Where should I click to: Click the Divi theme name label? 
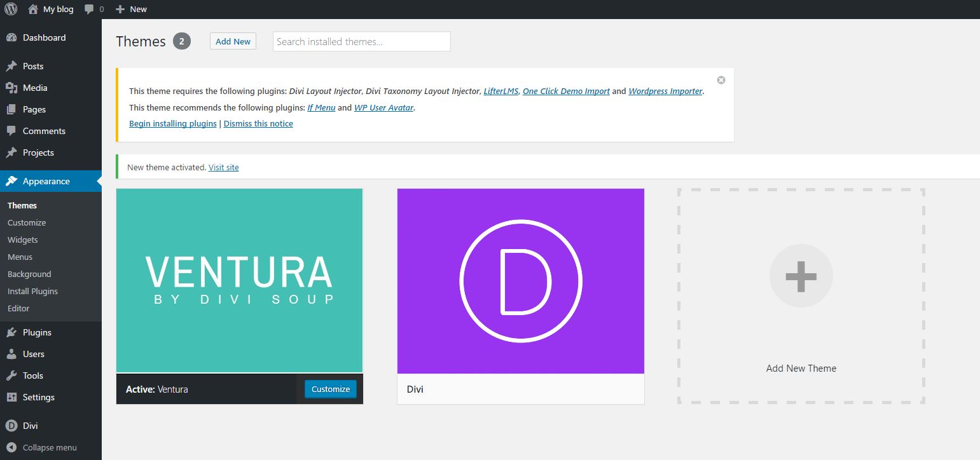[x=415, y=389]
